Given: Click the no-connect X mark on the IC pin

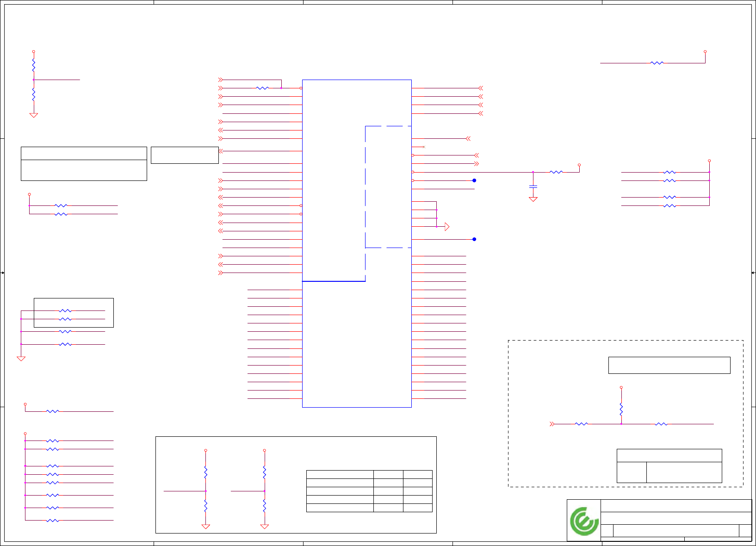Looking at the screenshot, I should pos(424,147).
